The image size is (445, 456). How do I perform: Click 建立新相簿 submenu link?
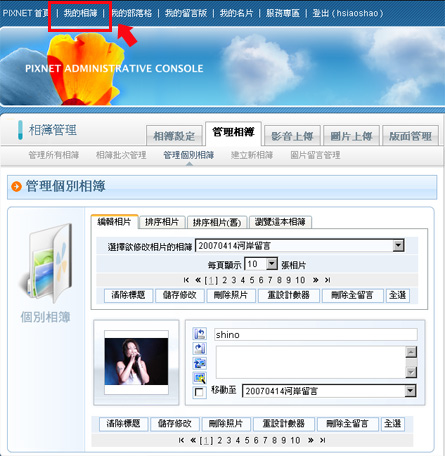tap(252, 155)
